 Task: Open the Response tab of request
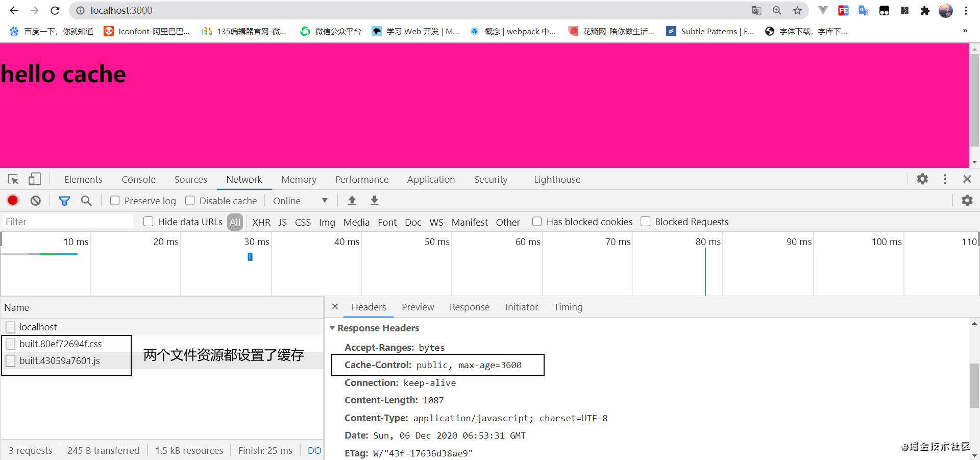click(470, 307)
